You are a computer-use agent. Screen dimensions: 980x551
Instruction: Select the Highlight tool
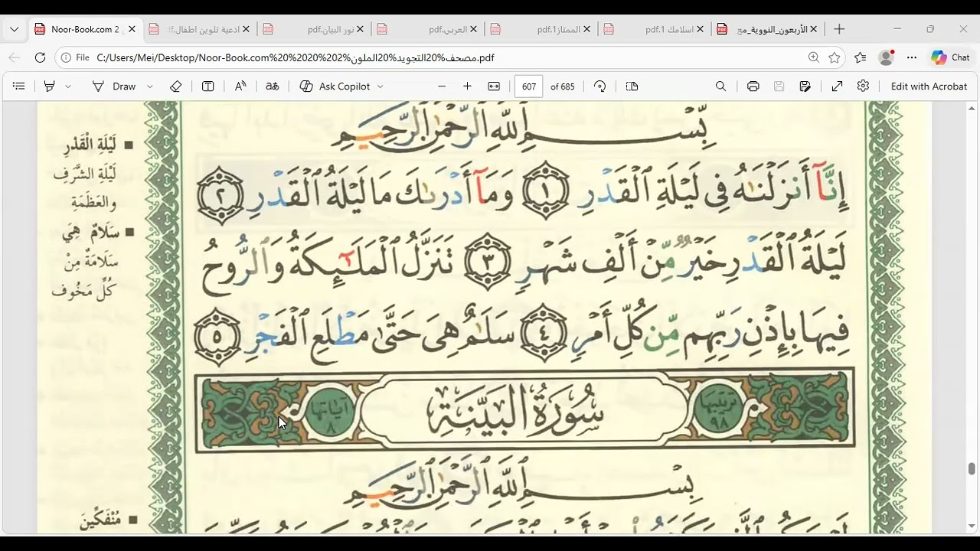50,86
